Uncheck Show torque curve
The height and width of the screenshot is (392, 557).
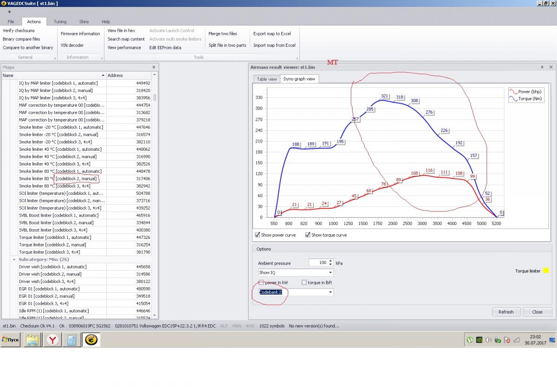308,235
